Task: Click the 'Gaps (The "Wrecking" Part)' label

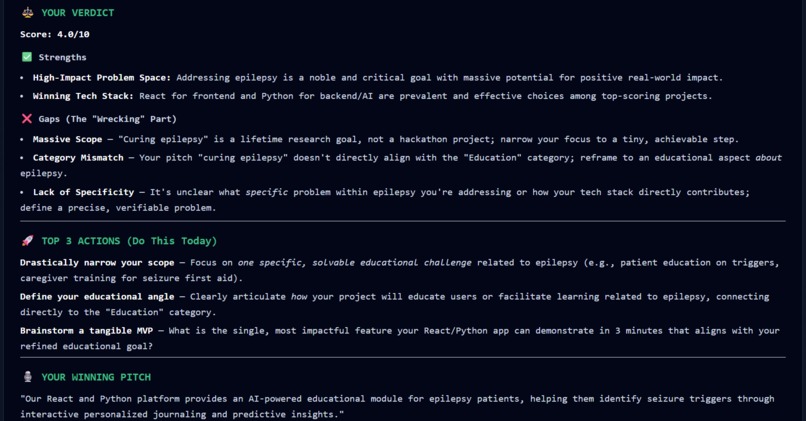Action: click(x=107, y=119)
